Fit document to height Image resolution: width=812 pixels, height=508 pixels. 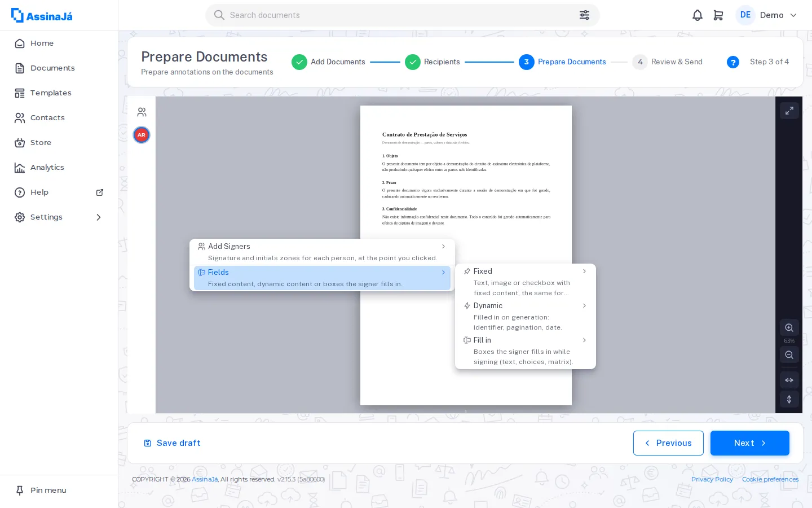click(x=789, y=399)
